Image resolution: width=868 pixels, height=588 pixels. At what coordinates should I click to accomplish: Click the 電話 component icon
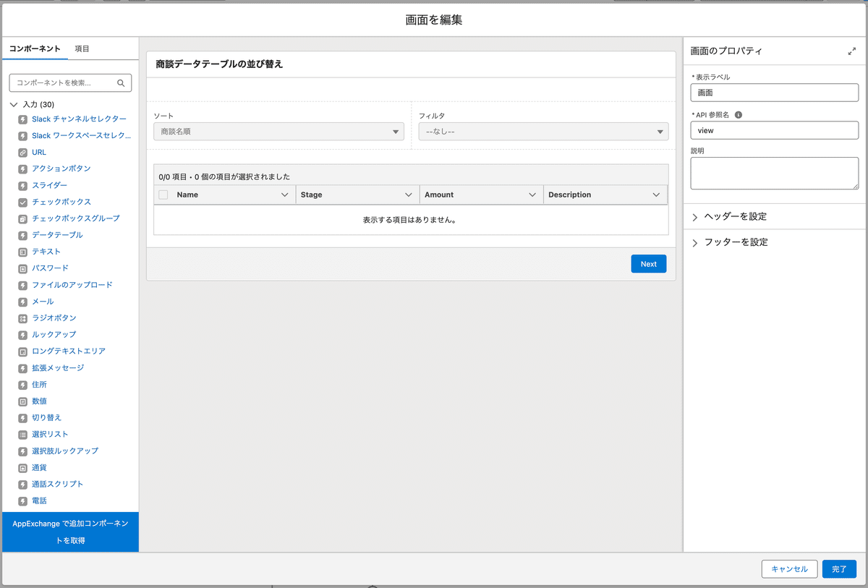(x=23, y=501)
